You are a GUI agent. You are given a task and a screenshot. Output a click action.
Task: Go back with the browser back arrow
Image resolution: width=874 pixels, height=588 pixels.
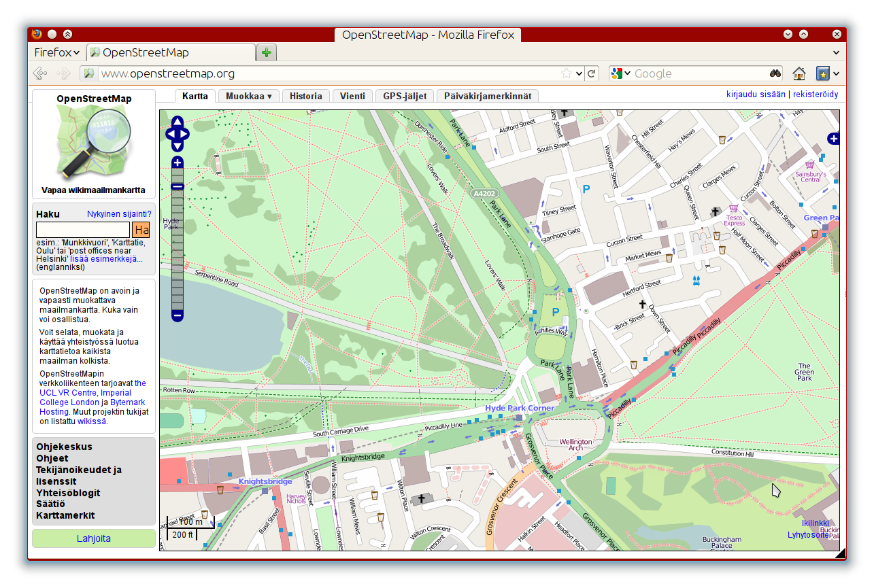click(x=40, y=73)
